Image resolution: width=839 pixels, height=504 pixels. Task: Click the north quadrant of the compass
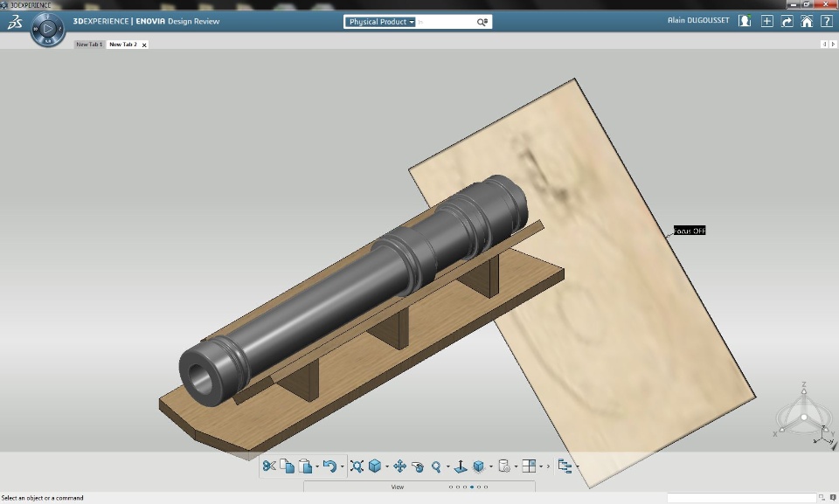[47, 17]
